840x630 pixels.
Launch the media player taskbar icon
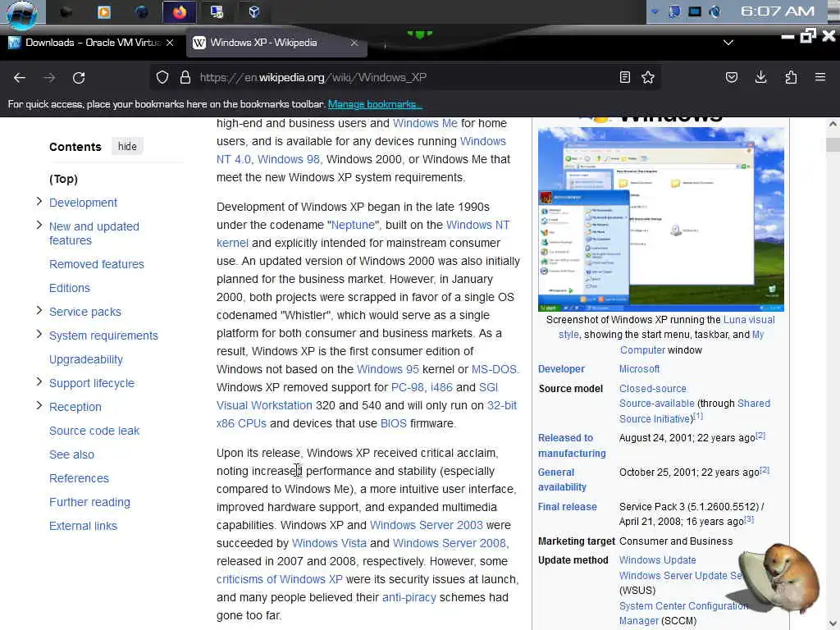(104, 11)
